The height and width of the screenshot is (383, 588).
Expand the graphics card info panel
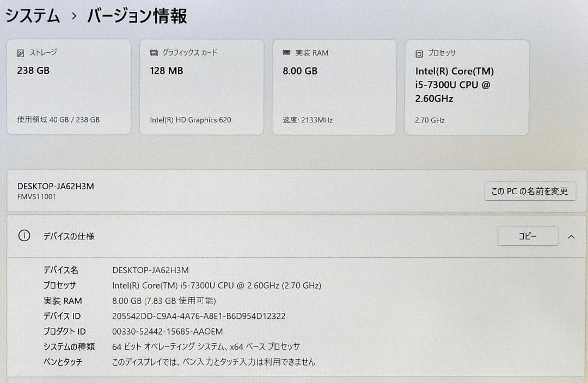(x=201, y=87)
